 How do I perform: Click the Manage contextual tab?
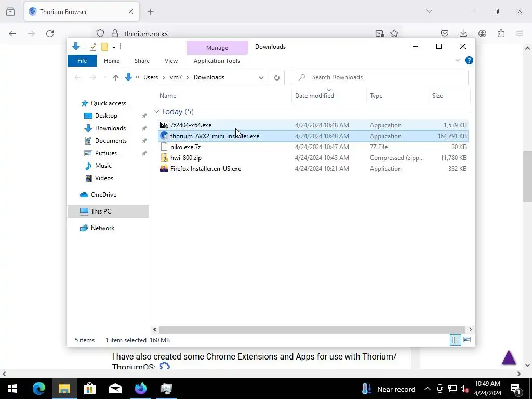point(217,48)
